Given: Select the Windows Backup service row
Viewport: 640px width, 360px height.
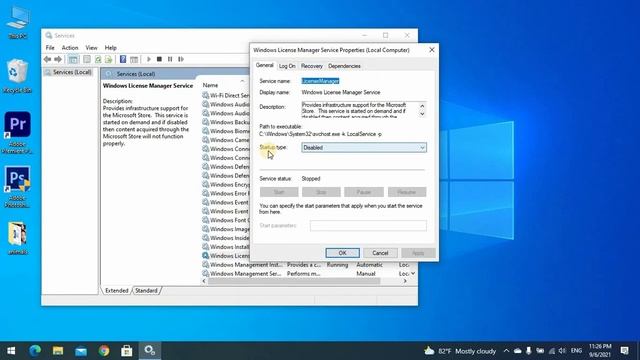Looking at the screenshot, I should (226, 122).
